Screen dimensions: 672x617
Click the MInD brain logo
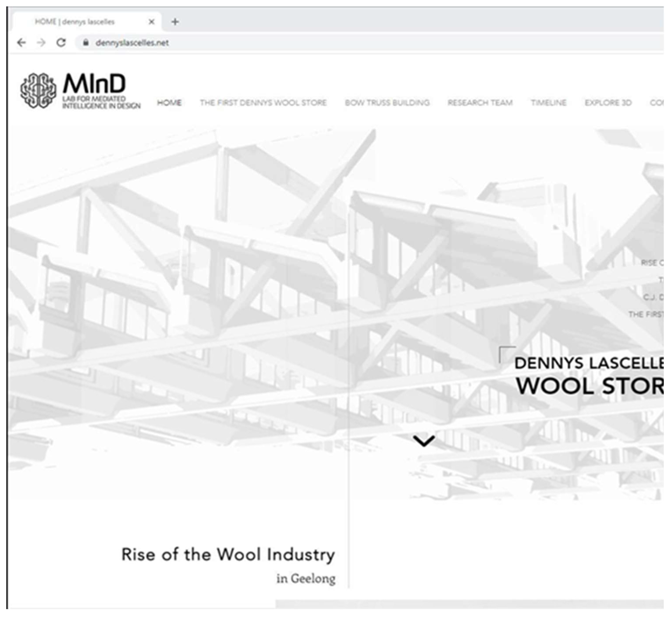(x=38, y=90)
